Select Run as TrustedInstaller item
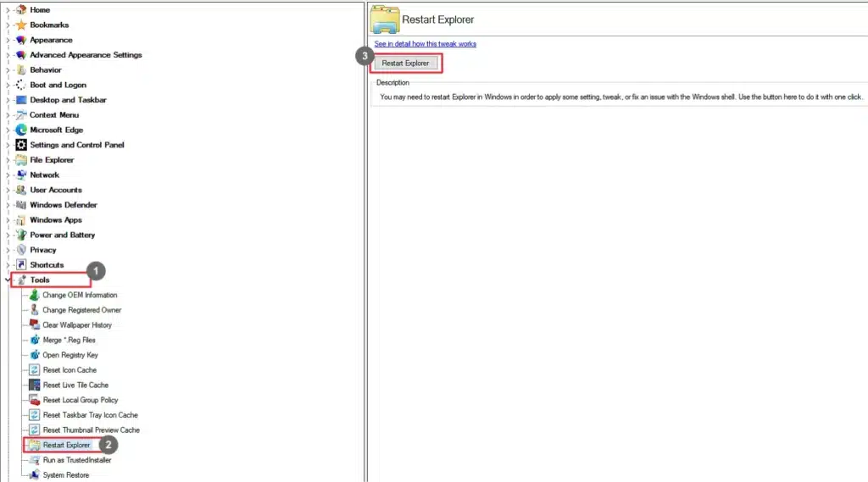The width and height of the screenshot is (868, 482). (x=77, y=460)
